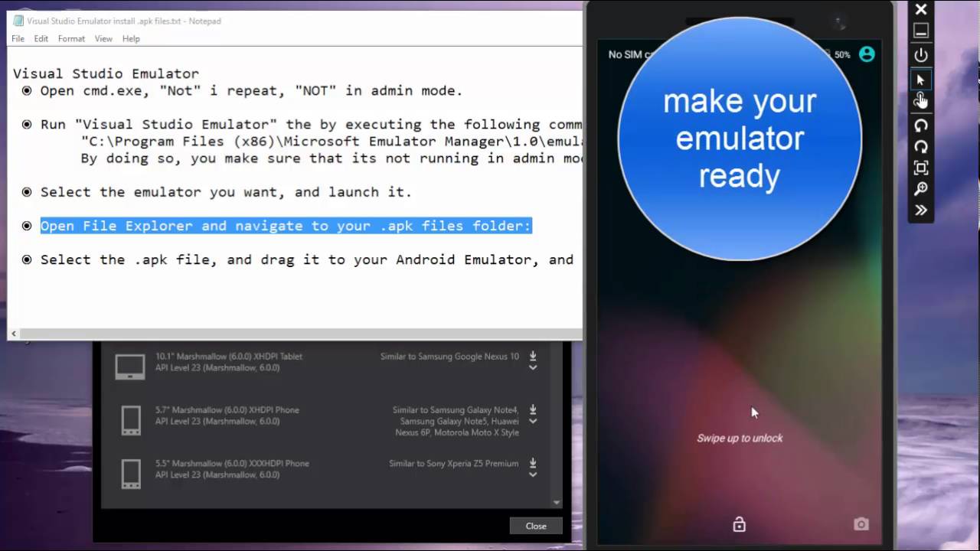This screenshot has height=551, width=980.
Task: Click the 'No SIM' status text on emulator
Action: (x=629, y=54)
